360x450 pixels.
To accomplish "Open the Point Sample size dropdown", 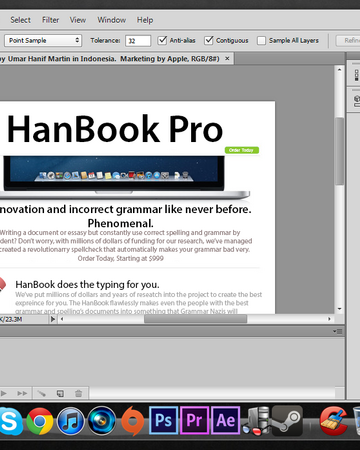I will click(x=43, y=40).
